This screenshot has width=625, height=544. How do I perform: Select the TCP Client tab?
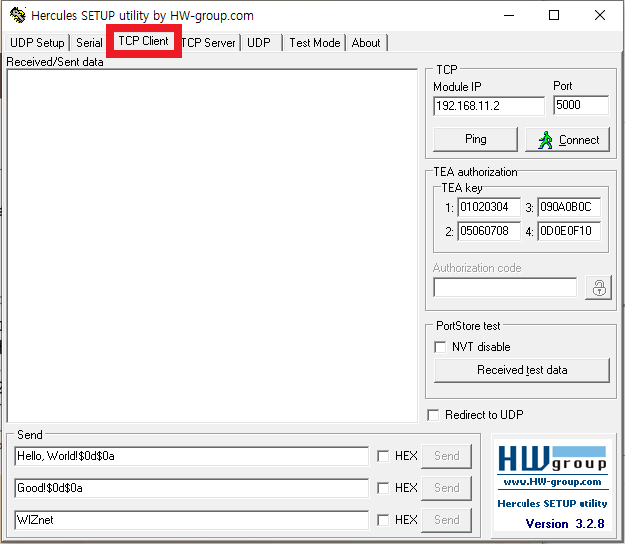(x=143, y=41)
